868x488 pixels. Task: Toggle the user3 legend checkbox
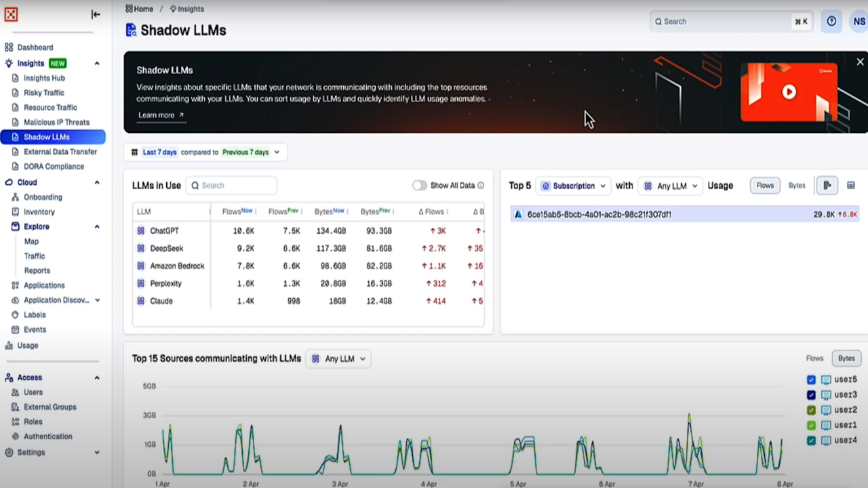point(811,395)
